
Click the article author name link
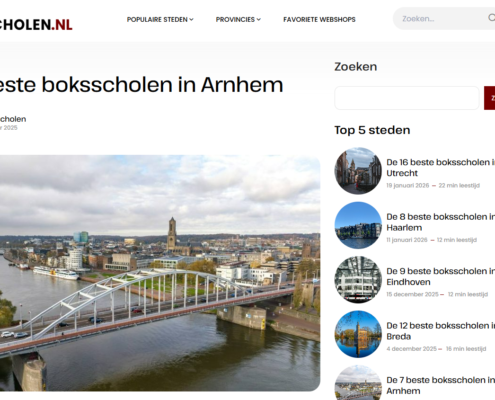pyautogui.click(x=13, y=119)
